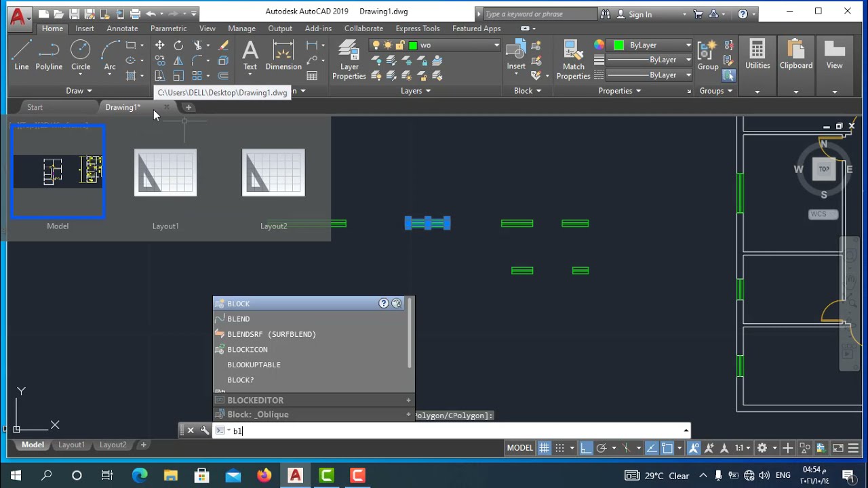Click the Workspace Switching gear icon
This screenshot has width=868, height=488.
click(x=762, y=448)
